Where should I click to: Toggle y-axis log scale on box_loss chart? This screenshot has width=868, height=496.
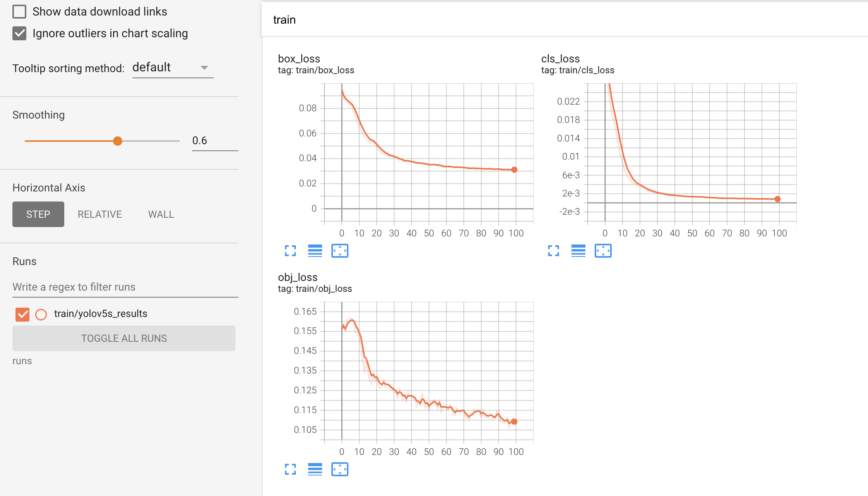point(315,251)
